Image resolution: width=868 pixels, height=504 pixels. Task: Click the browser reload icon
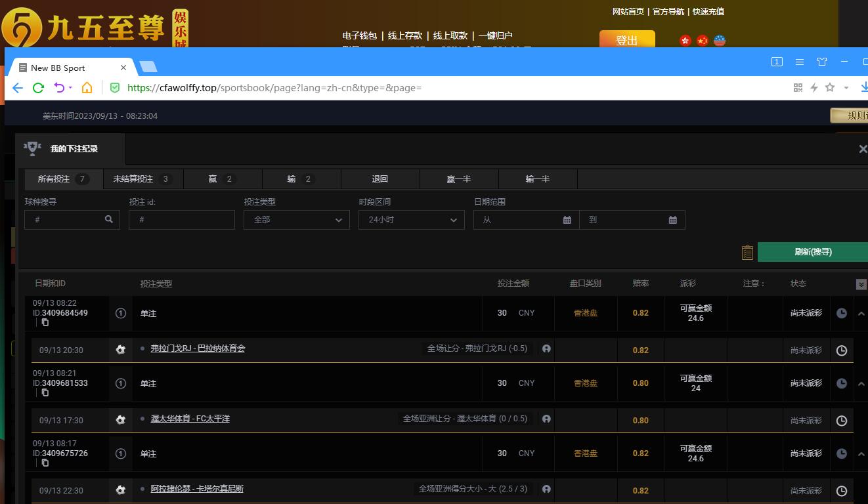coord(38,88)
